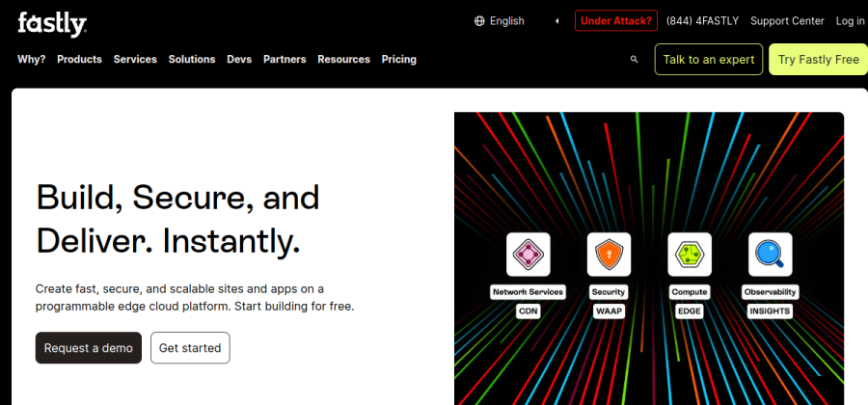Click the WAAP label
This screenshot has width=868, height=405.
click(609, 311)
